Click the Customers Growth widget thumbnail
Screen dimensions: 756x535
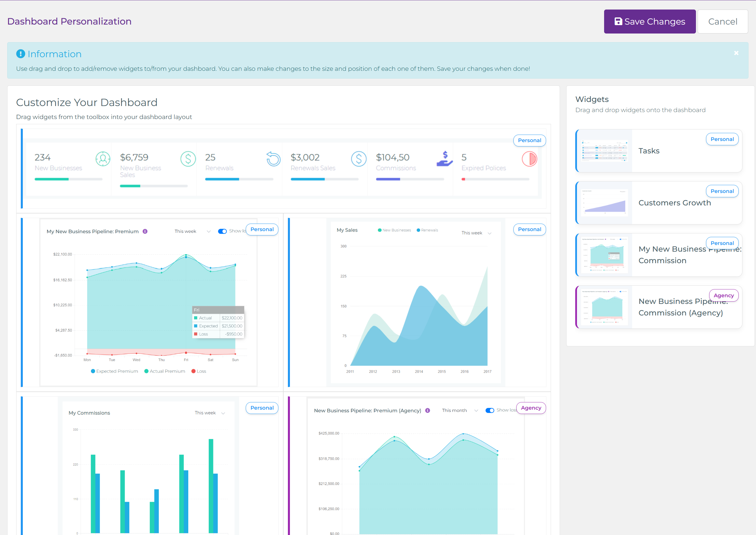(604, 203)
